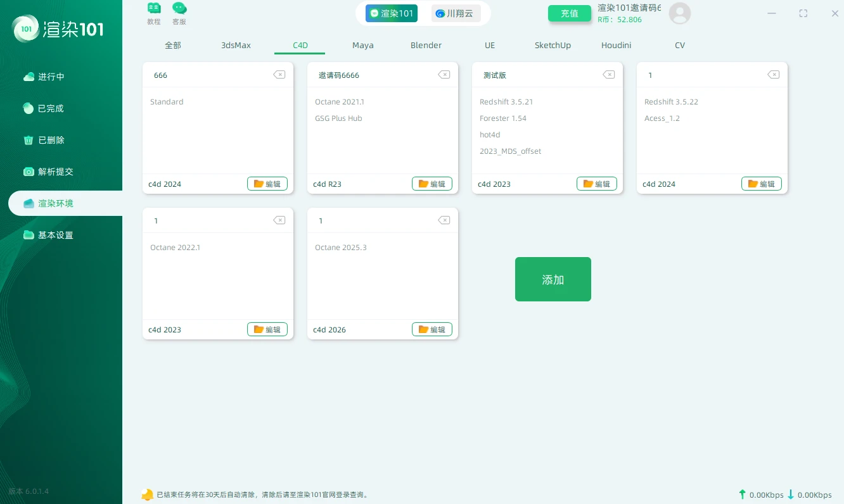Click the Redshift 3.5.21 text

tap(506, 102)
